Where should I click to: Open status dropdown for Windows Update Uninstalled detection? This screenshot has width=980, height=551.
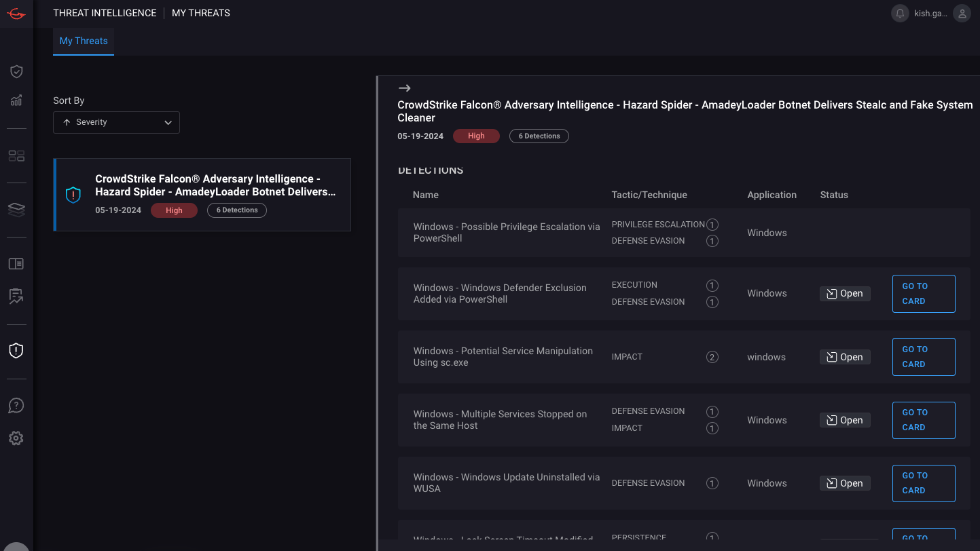tap(845, 483)
